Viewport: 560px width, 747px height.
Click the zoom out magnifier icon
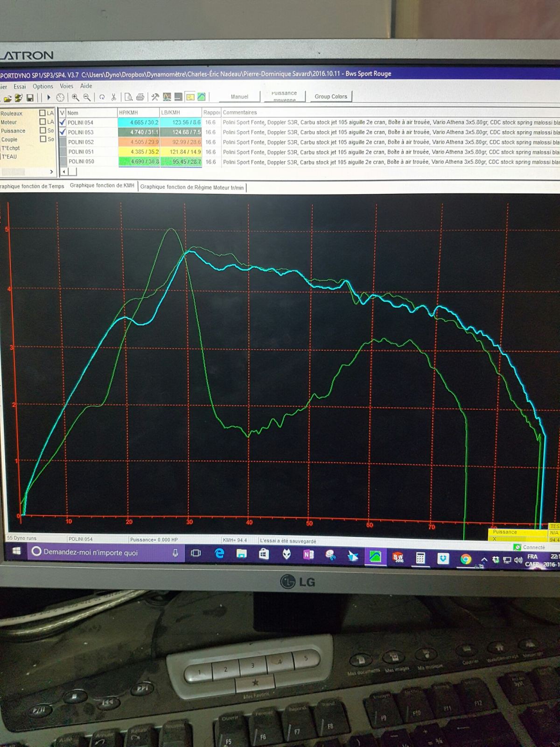(x=87, y=97)
